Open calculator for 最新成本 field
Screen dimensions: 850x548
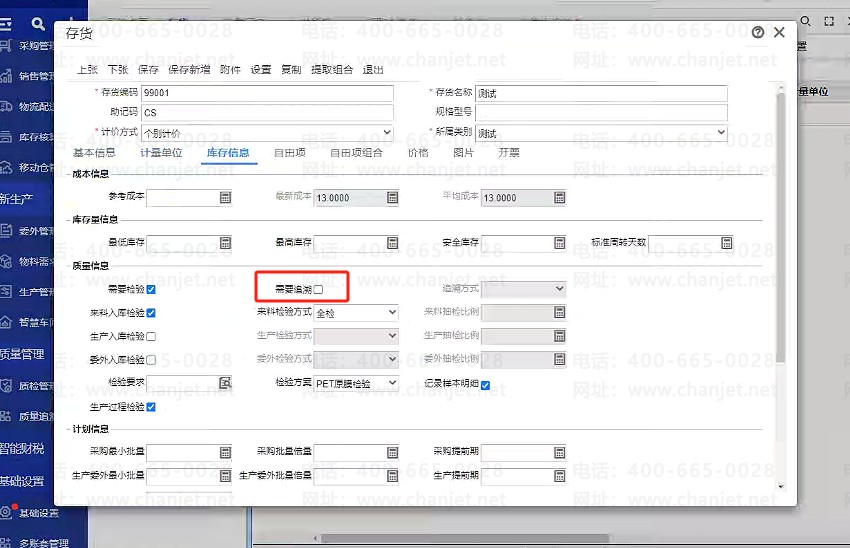393,198
